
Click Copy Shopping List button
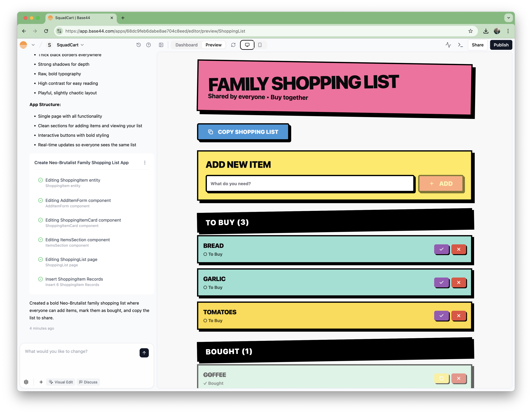coord(243,132)
